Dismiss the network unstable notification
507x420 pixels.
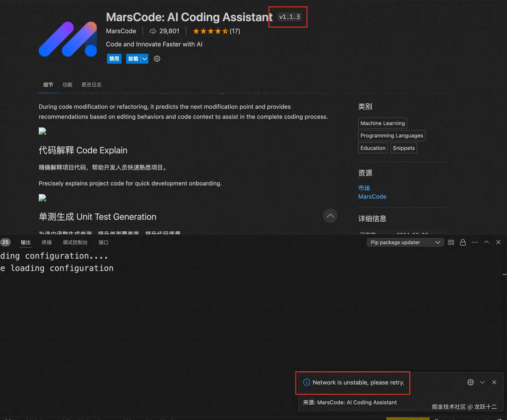pos(494,382)
